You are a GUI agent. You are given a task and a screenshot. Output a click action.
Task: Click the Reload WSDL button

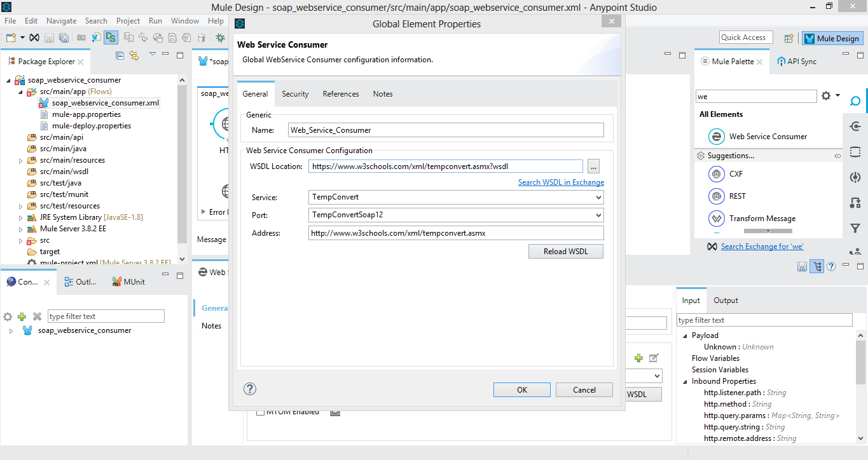coord(566,251)
